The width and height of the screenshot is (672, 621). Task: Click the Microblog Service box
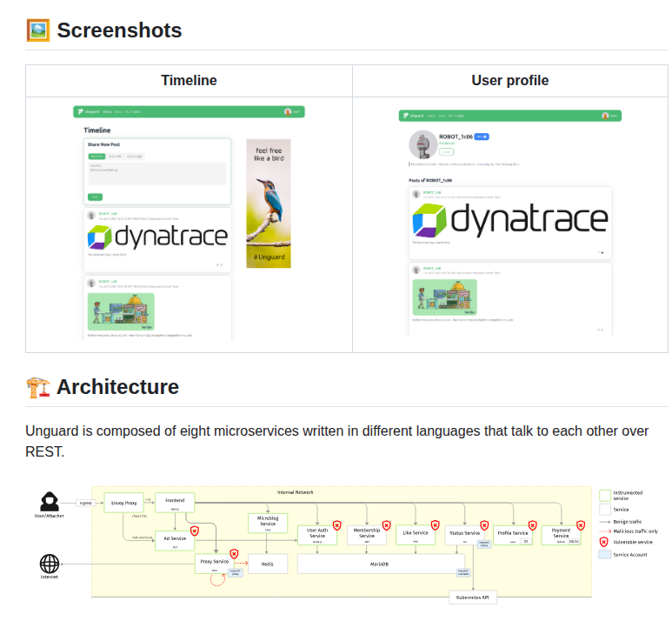pyautogui.click(x=268, y=524)
